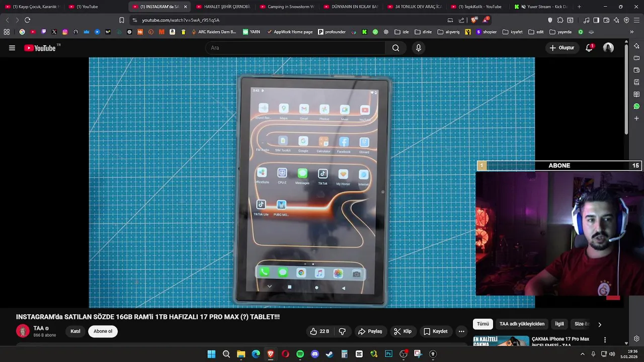
Task: Click the 'Katıl' join button
Action: click(x=75, y=331)
